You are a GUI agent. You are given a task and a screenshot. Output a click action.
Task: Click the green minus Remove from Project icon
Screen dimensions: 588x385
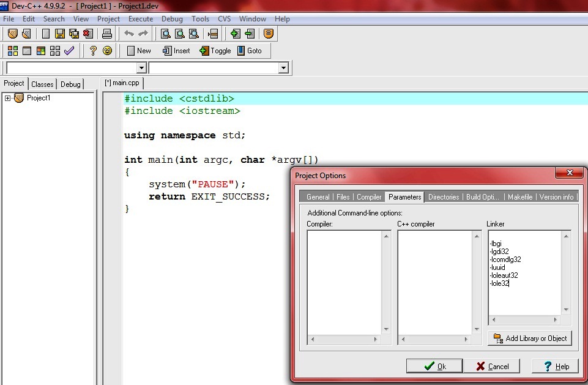coord(250,34)
